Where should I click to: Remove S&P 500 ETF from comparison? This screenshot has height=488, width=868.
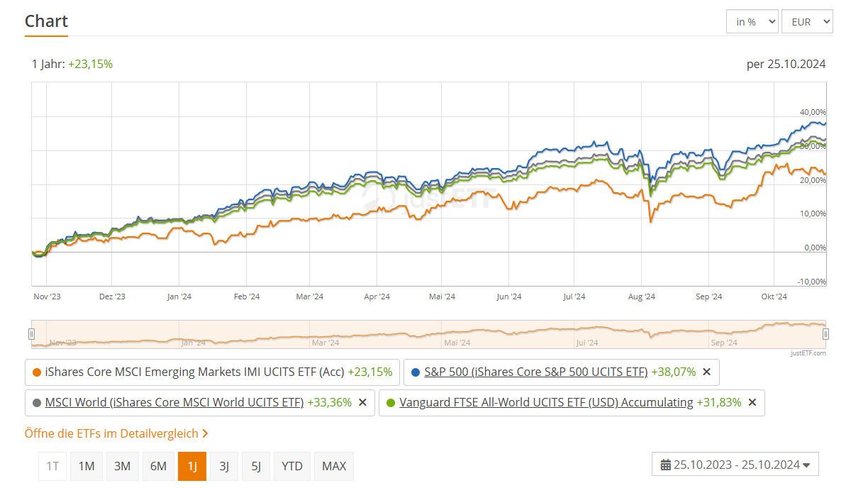(706, 372)
